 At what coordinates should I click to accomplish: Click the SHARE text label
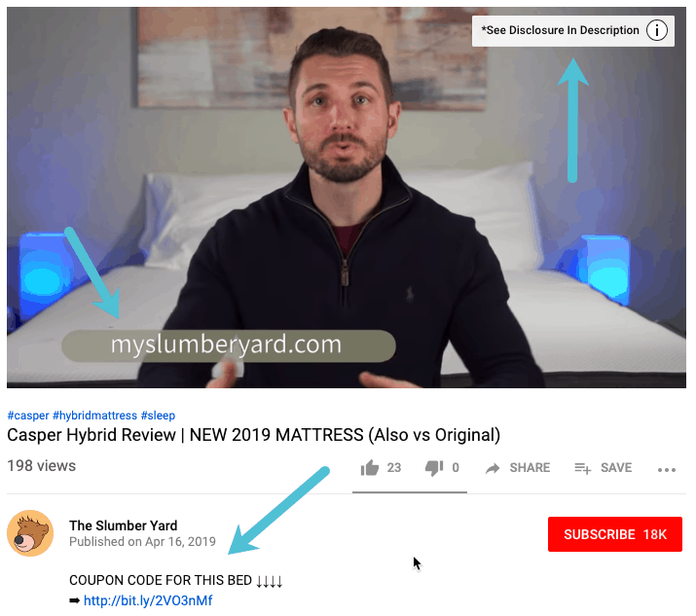(x=530, y=468)
